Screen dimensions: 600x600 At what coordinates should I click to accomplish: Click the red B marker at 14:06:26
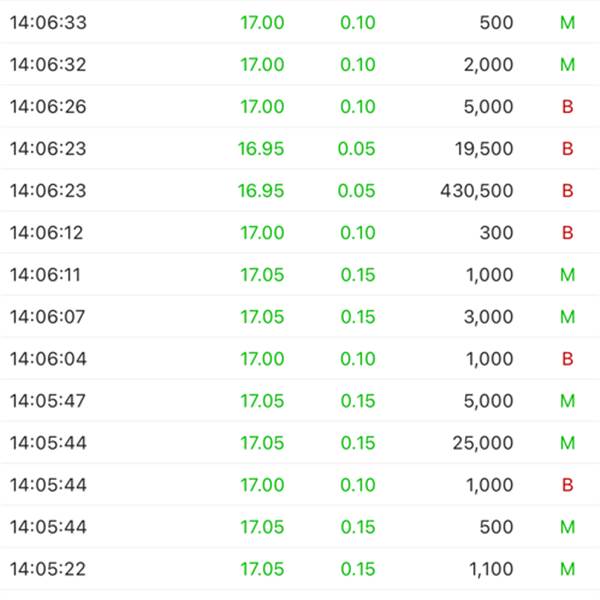(x=567, y=106)
